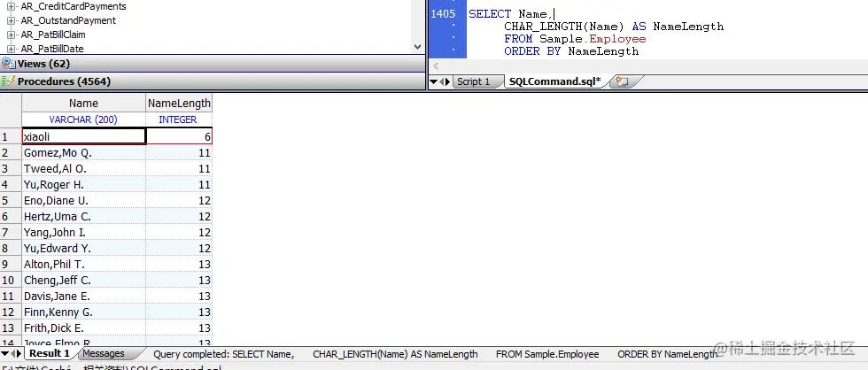Click CHAR_LENGTH(Name) in the SQL editor
Viewport: 868px width, 370px height.
point(564,27)
